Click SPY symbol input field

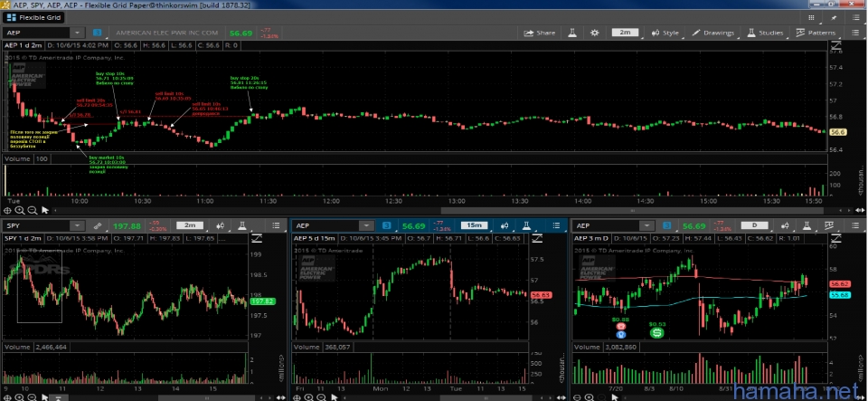pos(36,226)
